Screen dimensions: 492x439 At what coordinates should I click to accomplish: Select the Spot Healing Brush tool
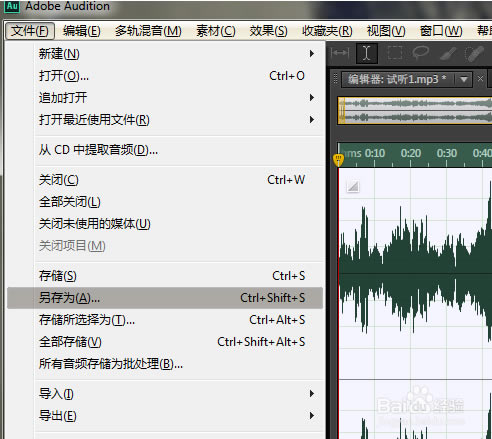point(474,53)
